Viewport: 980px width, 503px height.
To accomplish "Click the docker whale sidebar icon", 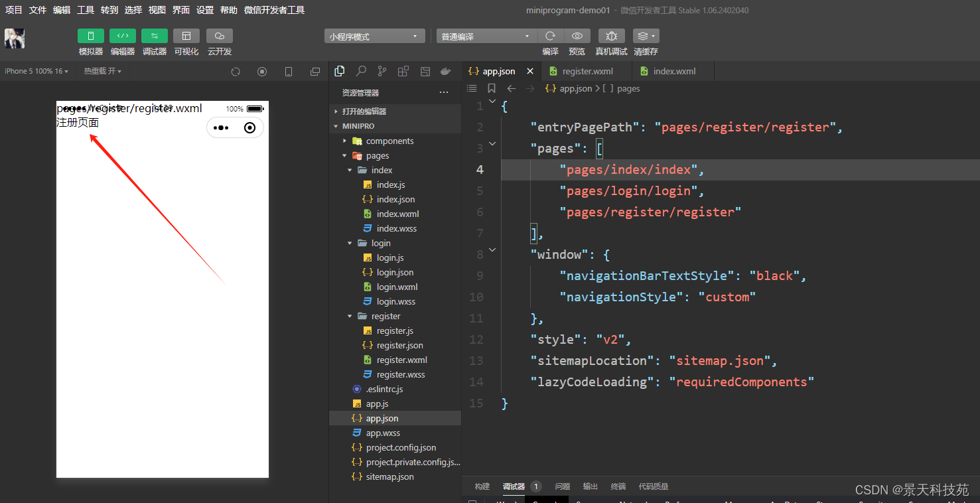I will 447,71.
